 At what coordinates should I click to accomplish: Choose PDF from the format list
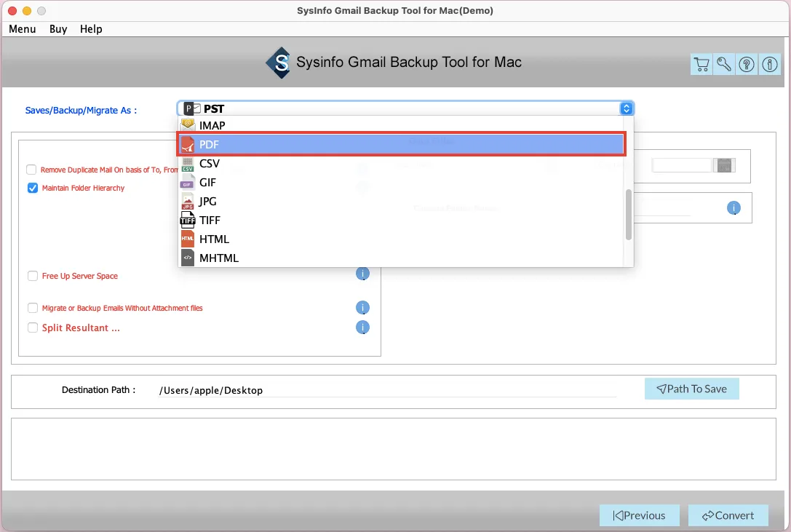click(401, 144)
